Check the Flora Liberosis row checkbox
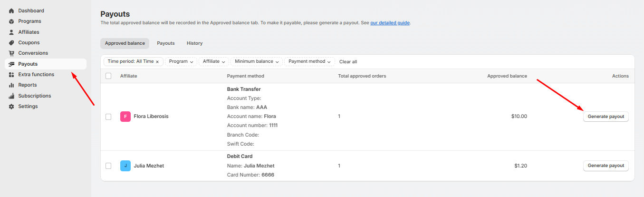This screenshot has width=644, height=197. click(x=108, y=117)
